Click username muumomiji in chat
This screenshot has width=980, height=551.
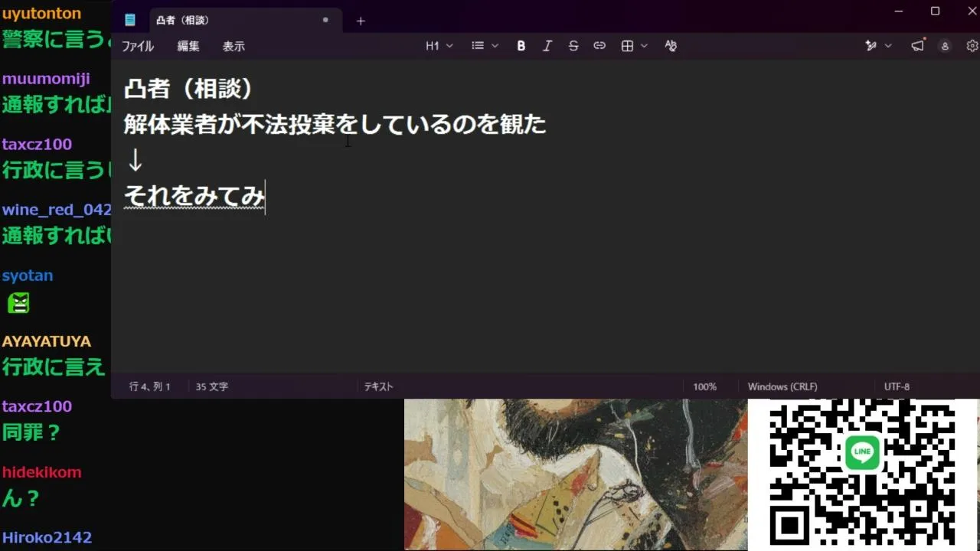(46, 79)
